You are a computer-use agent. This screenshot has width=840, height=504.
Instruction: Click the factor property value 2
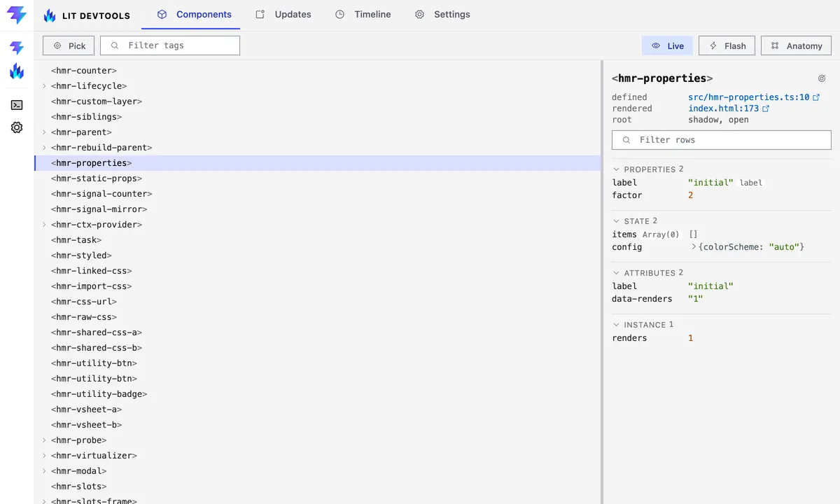(x=691, y=195)
